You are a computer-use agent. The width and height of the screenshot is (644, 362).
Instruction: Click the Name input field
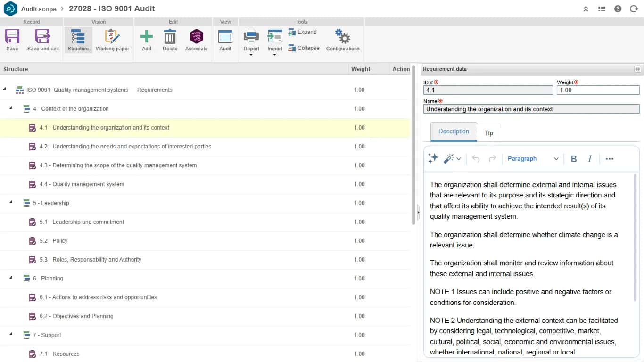531,109
